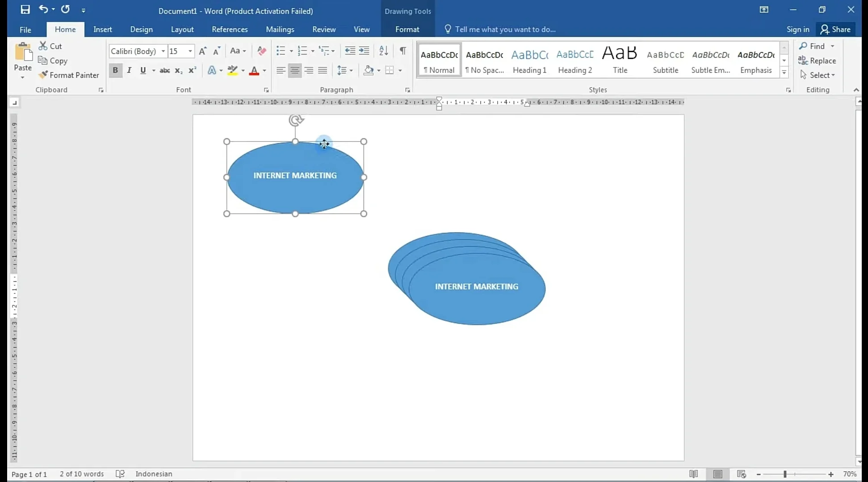The image size is (868, 482).
Task: Open the Insert ribbon tab
Action: tap(102, 29)
